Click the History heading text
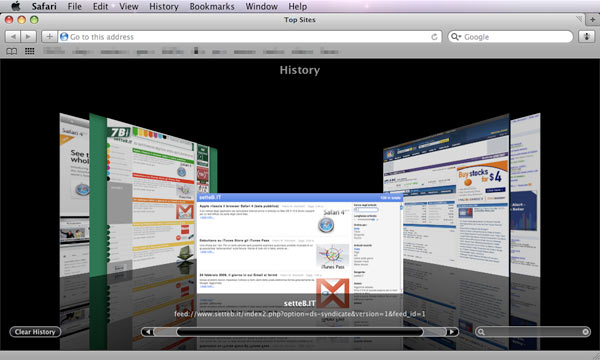600x360 pixels. (300, 70)
